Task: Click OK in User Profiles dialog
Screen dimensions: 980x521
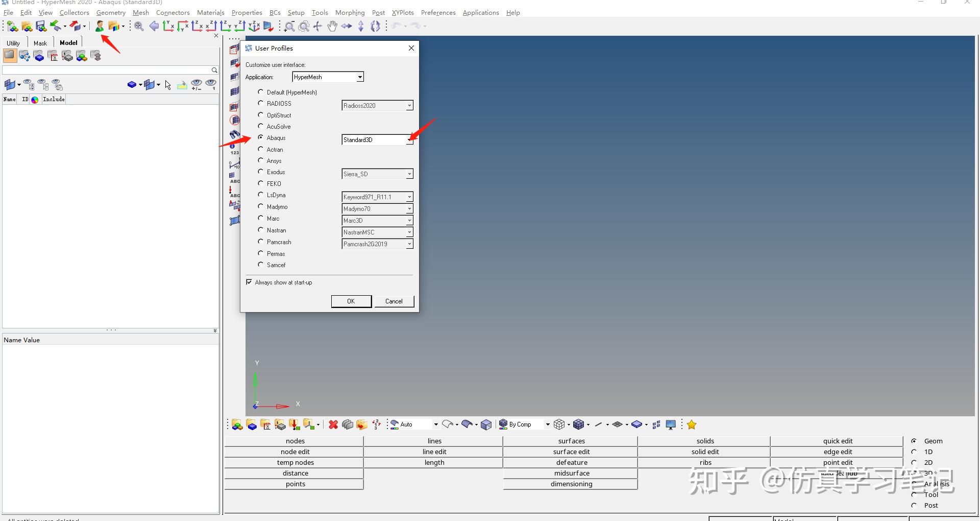Action: click(x=351, y=301)
